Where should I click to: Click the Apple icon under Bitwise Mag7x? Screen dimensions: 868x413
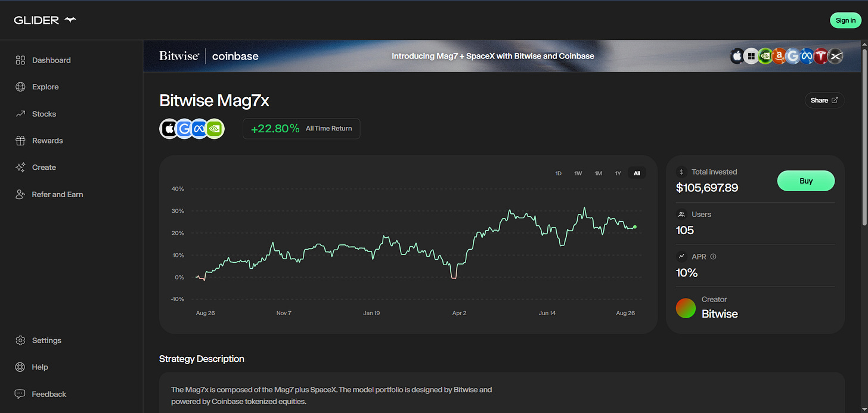tap(169, 129)
